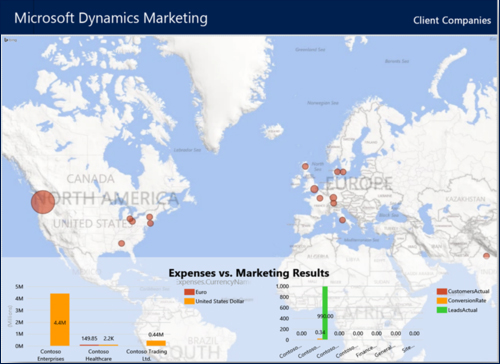Select the Contoso Trading Ltd. 0.44M bar
Image resolution: width=500 pixels, height=364 pixels.
(156, 343)
